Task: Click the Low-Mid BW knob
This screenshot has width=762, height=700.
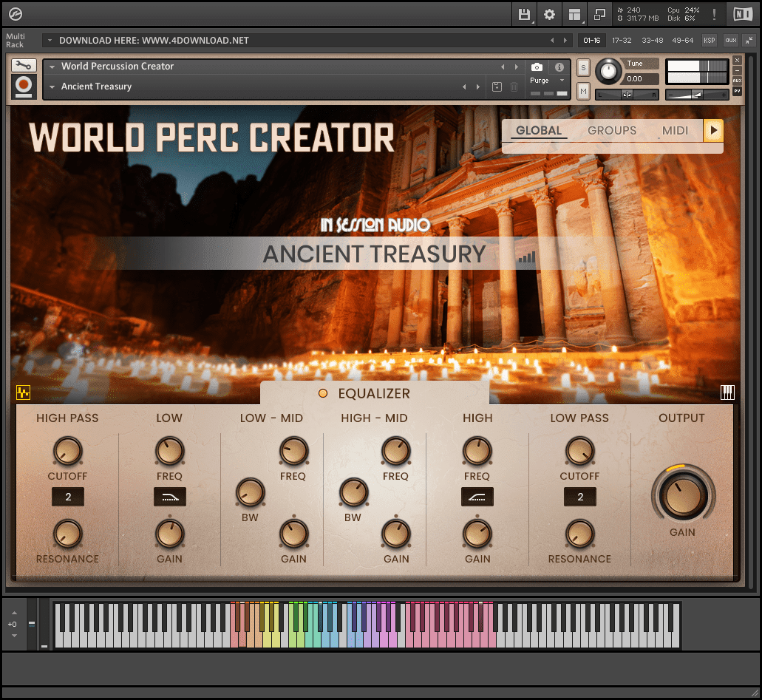Action: 250,492
